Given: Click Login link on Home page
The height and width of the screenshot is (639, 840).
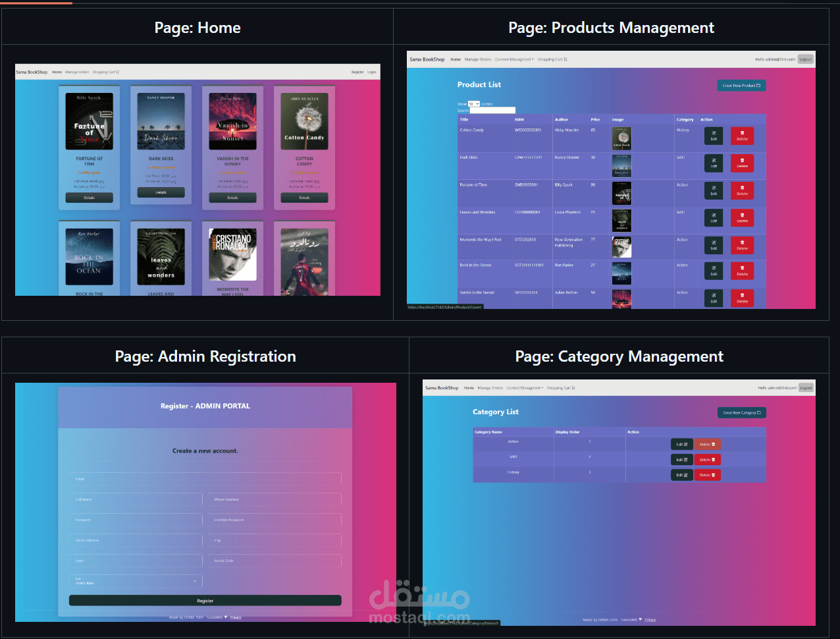Looking at the screenshot, I should (372, 72).
